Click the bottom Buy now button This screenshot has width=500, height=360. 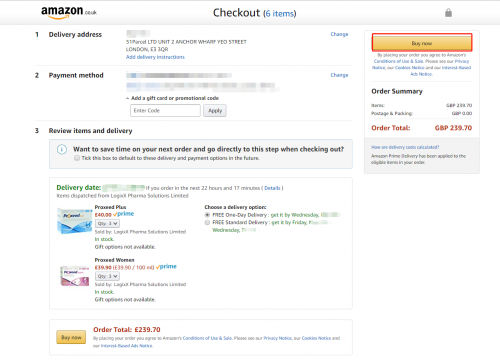point(71,337)
